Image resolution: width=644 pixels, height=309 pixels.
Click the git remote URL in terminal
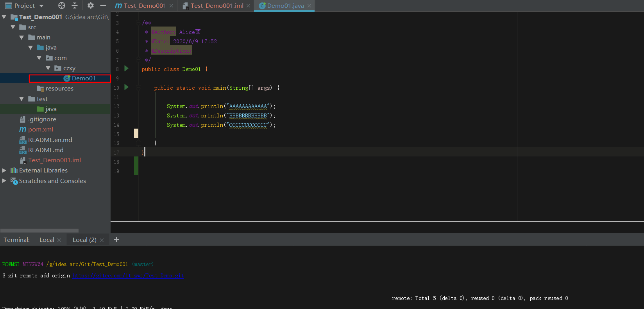click(x=129, y=275)
